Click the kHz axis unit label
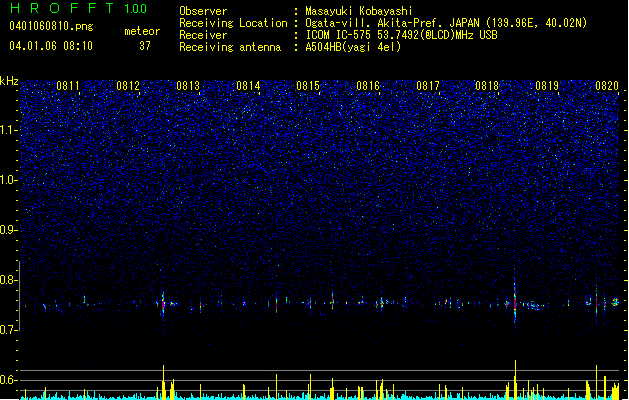The image size is (629, 400). tap(9, 81)
